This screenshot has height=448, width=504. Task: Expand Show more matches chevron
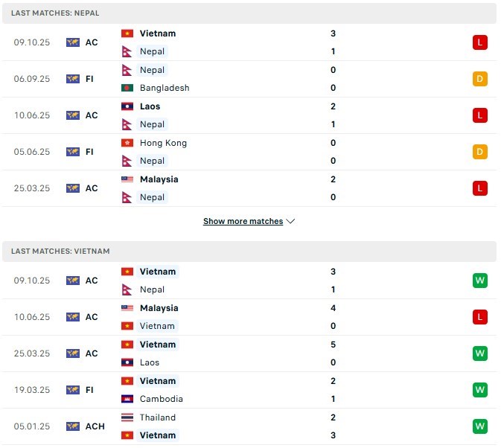tap(291, 221)
